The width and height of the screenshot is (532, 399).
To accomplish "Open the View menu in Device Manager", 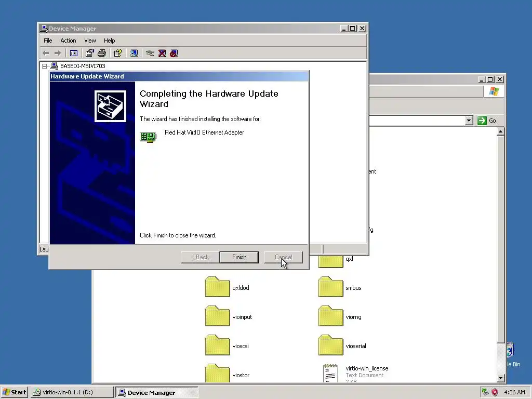I will click(90, 41).
